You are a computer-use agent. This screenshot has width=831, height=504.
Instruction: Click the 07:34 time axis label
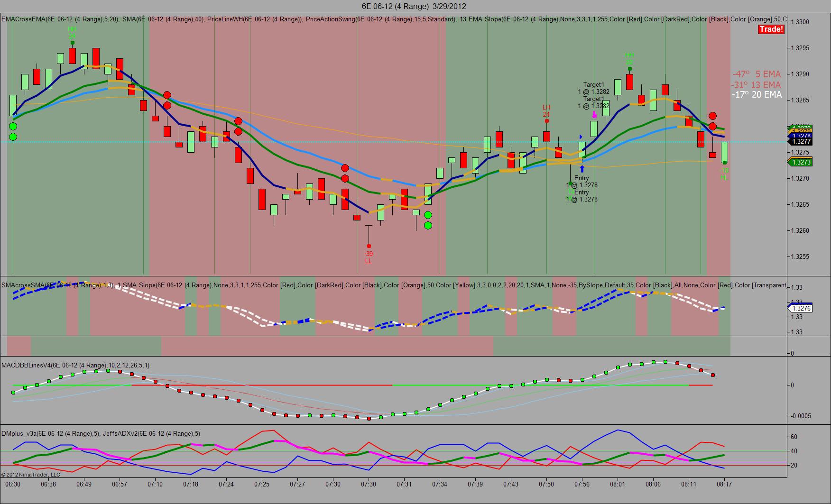point(440,484)
